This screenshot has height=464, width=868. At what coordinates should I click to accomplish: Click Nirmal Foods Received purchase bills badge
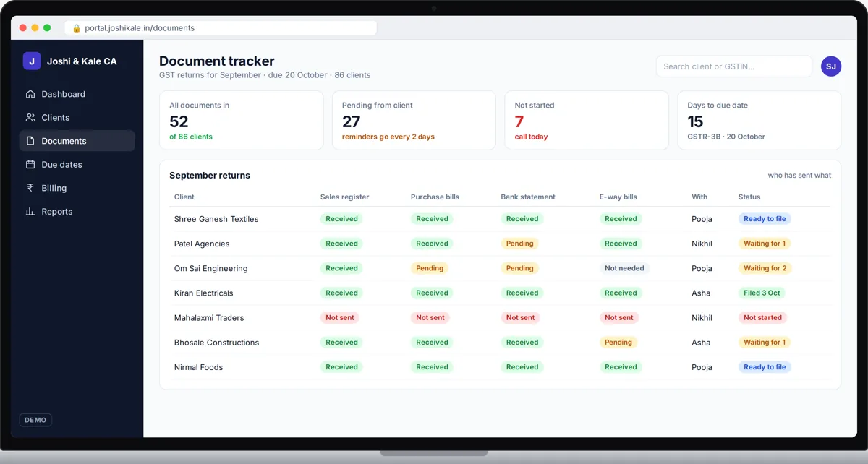(433, 367)
